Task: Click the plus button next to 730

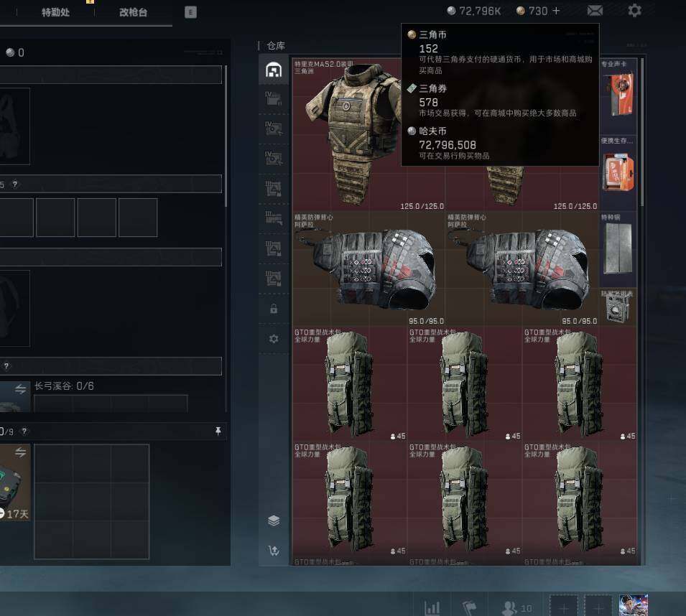Action: (556, 11)
